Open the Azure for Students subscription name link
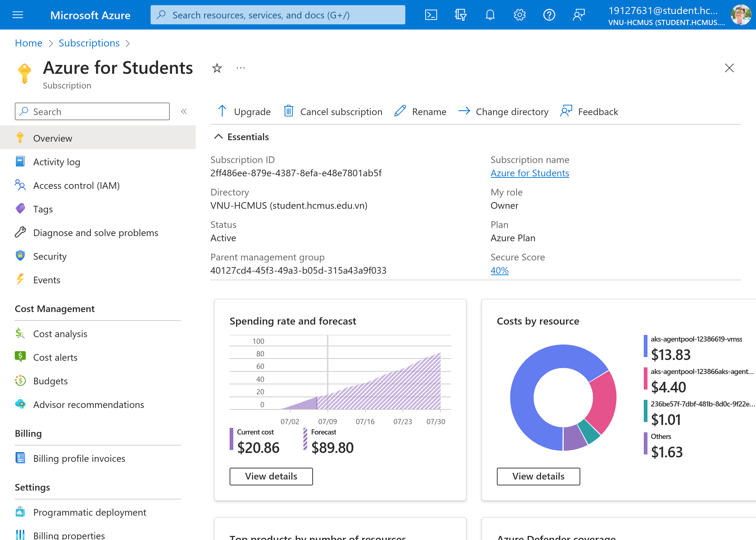756x540 pixels. 530,173
